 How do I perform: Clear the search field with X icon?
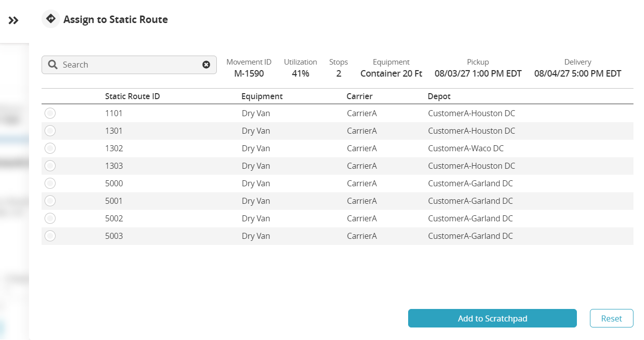tap(206, 65)
